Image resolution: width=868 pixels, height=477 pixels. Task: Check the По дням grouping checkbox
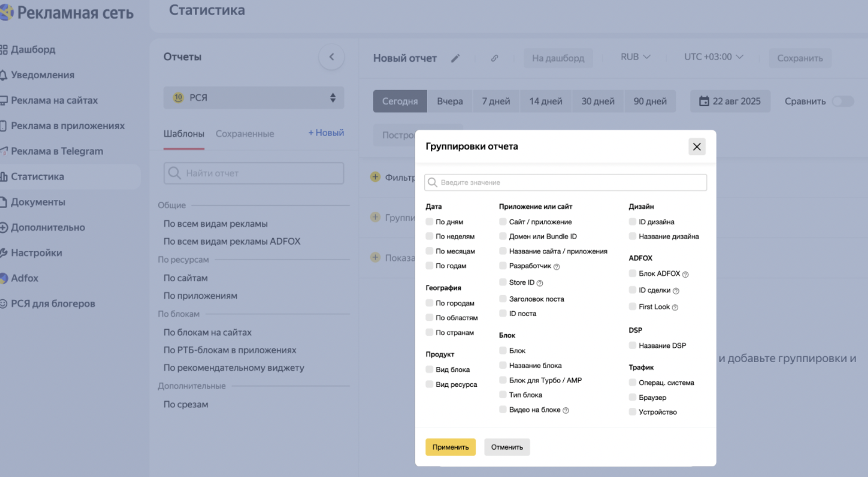click(x=429, y=222)
